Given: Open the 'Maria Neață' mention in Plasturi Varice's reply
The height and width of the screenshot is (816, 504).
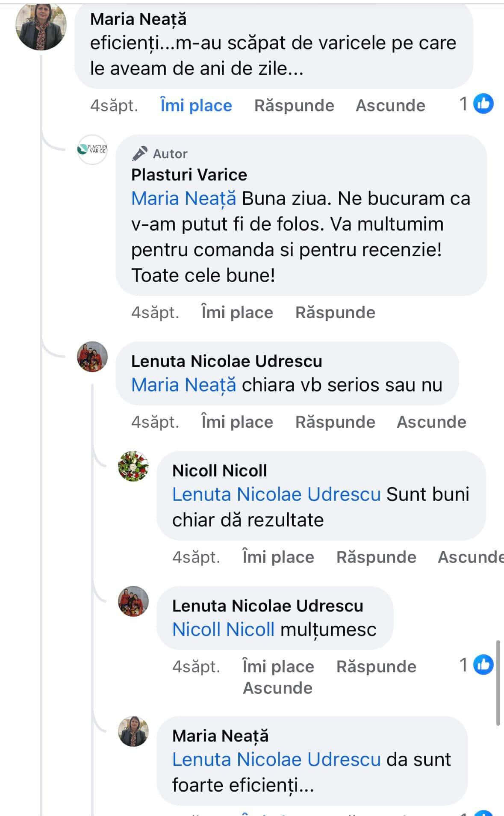Looking at the screenshot, I should [x=183, y=199].
